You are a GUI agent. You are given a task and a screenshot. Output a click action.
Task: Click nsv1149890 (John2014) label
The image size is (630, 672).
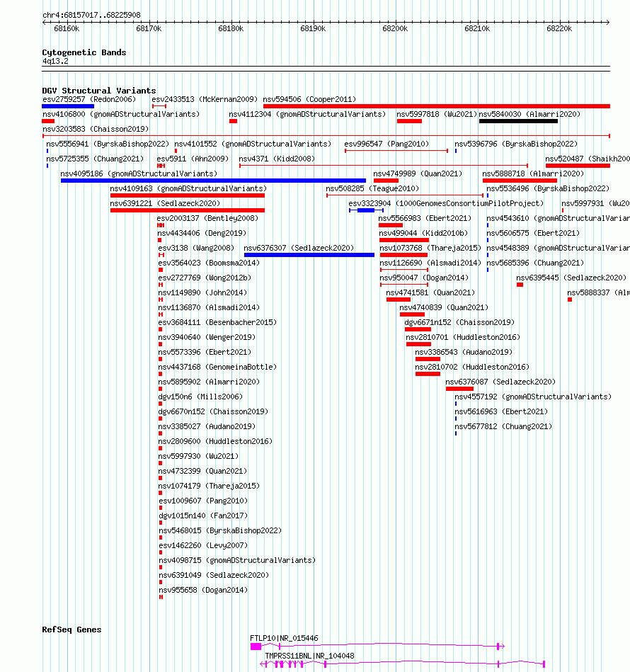click(202, 292)
